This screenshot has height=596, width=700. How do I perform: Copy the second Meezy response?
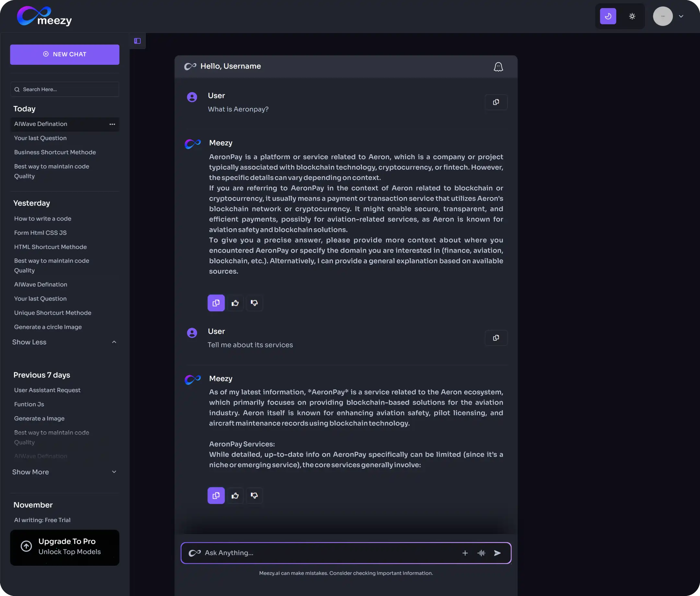[216, 495]
